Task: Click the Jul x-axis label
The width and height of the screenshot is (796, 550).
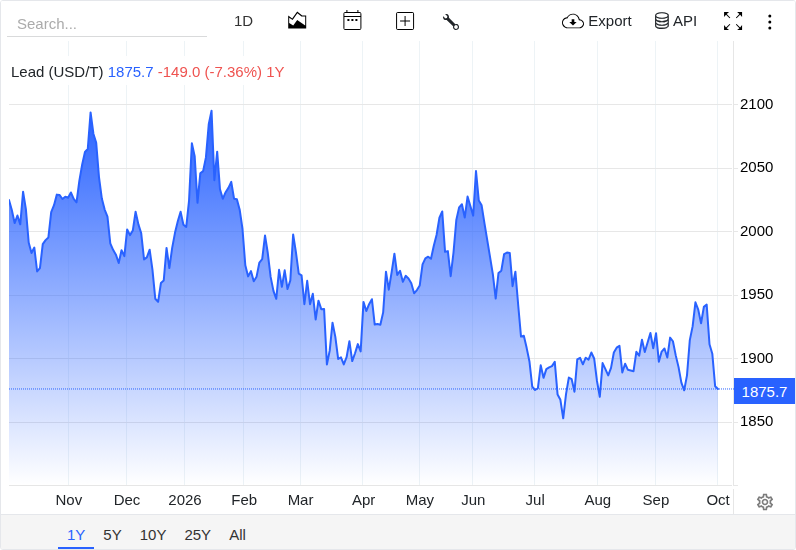Action: pos(535,500)
